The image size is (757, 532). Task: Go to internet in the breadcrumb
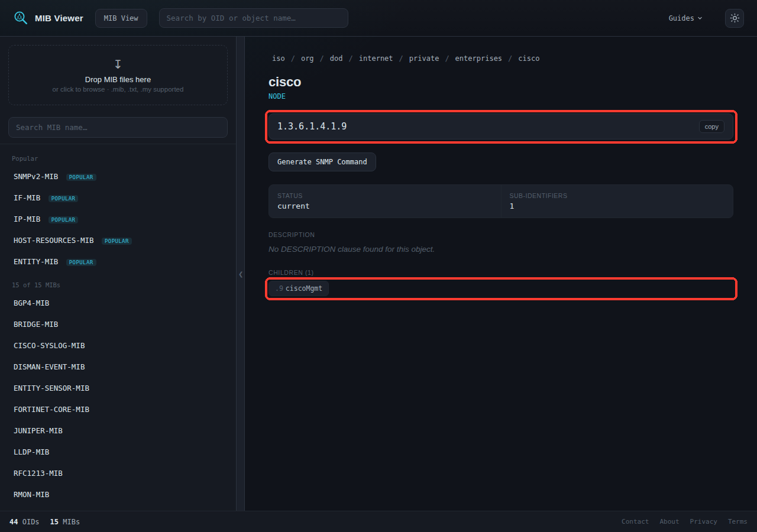point(376,59)
